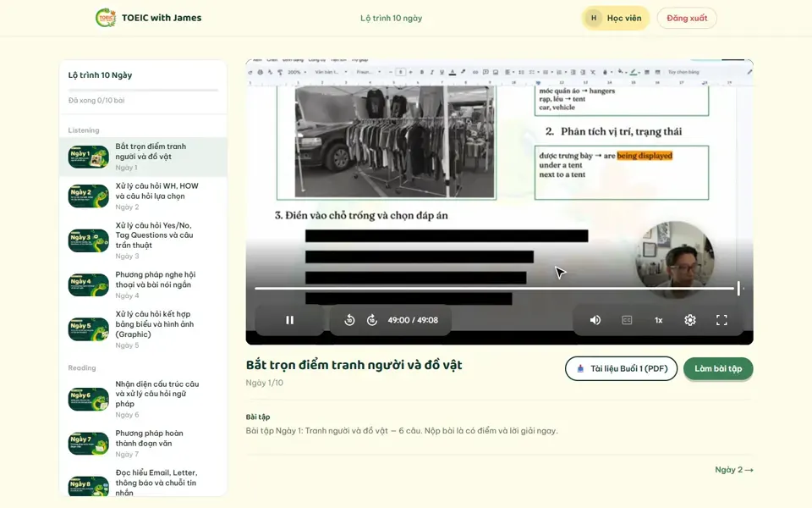The width and height of the screenshot is (812, 508).
Task: Rewind the video 10 seconds
Action: pyautogui.click(x=349, y=320)
